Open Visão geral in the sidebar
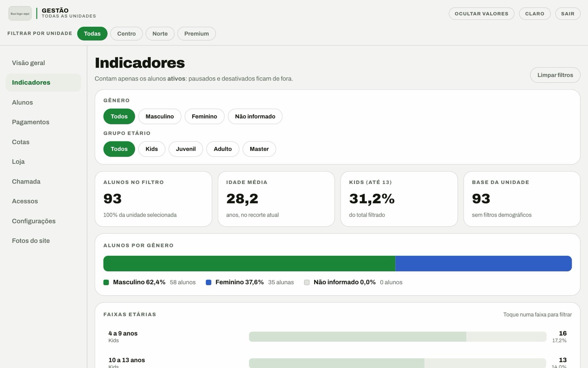The image size is (588, 368). click(43, 63)
